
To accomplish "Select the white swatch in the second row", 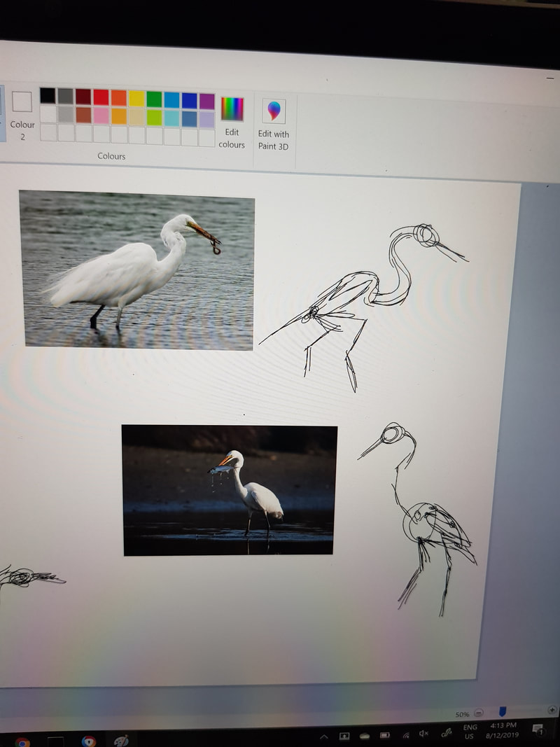I will click(48, 114).
